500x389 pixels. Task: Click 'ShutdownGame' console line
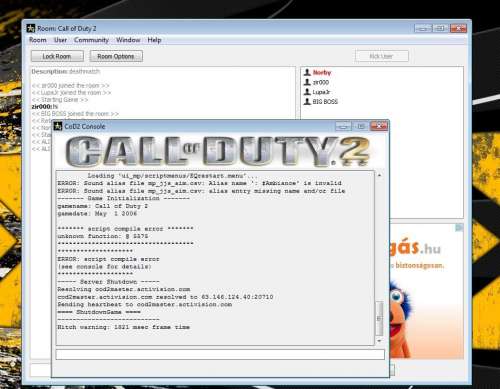point(99,312)
